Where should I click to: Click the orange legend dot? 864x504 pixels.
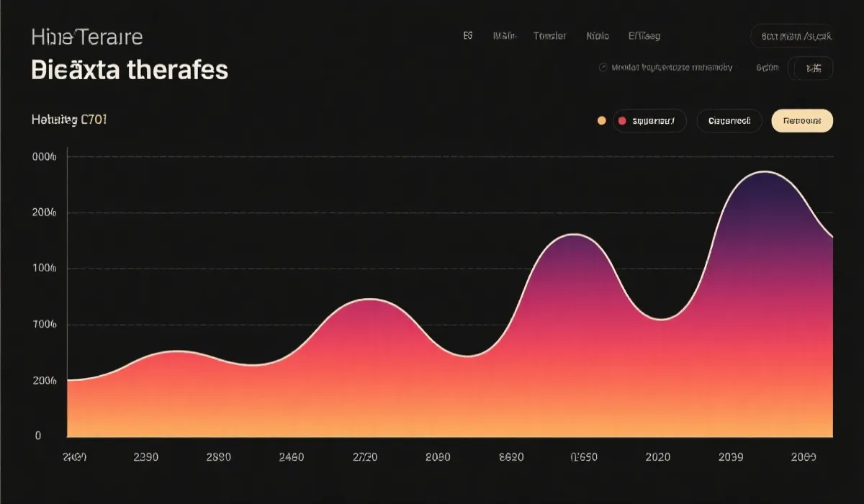(602, 121)
